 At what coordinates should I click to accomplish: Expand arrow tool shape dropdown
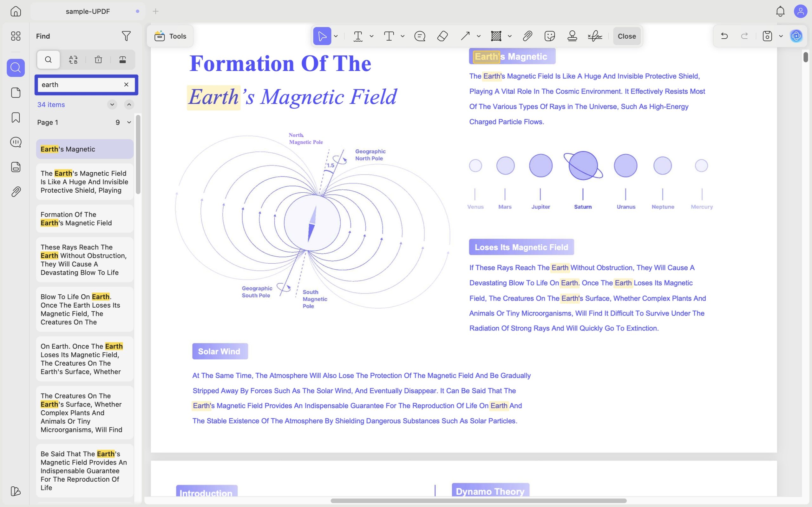[479, 36]
